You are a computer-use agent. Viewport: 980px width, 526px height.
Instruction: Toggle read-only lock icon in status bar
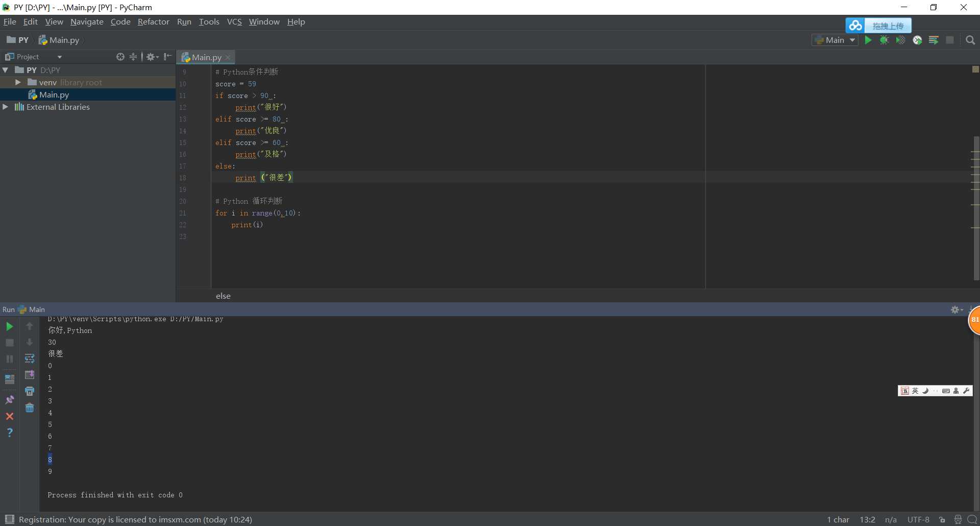pyautogui.click(x=942, y=519)
